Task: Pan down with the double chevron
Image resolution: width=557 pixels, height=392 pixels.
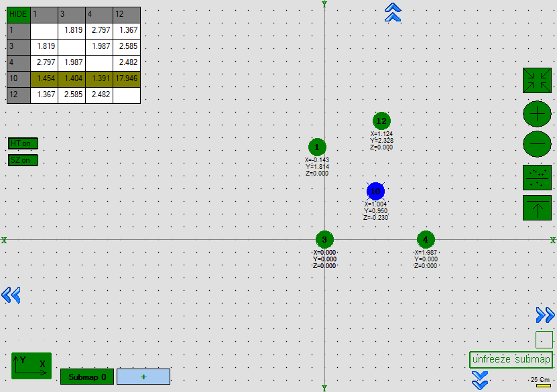Action: pos(479,383)
